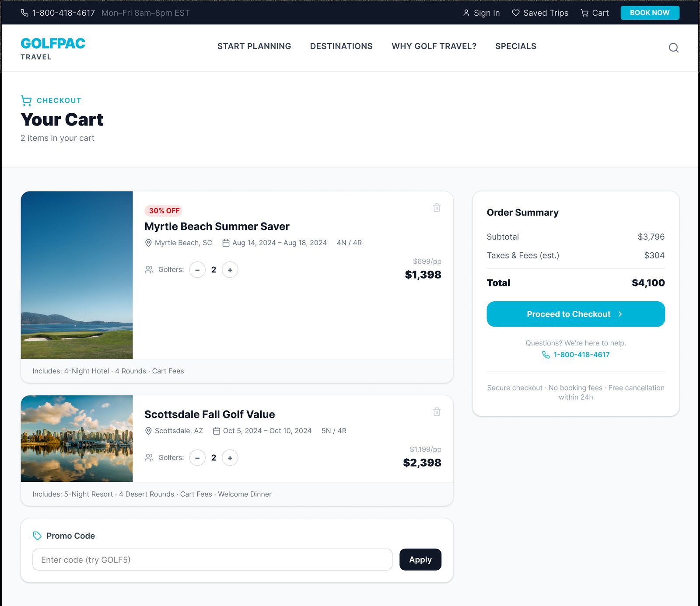Click the golfers people icon in Myrtle Beach item

tap(149, 270)
